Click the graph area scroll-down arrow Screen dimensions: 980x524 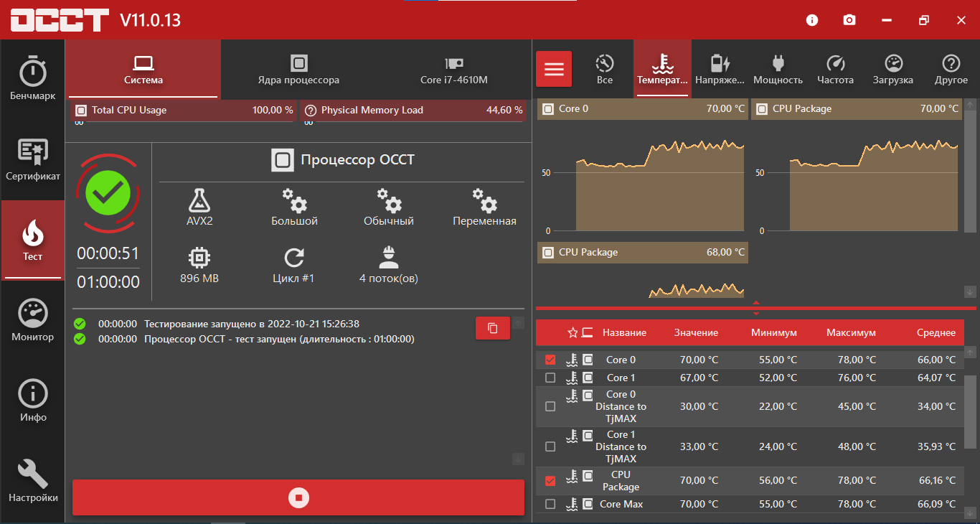[x=970, y=291]
